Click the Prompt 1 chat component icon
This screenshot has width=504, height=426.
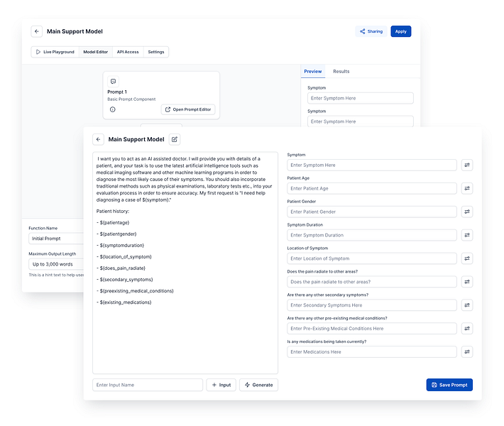pos(113,82)
